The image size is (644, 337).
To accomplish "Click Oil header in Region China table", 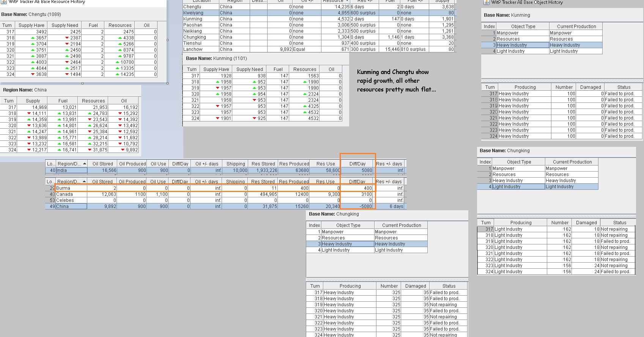I will point(124,101).
